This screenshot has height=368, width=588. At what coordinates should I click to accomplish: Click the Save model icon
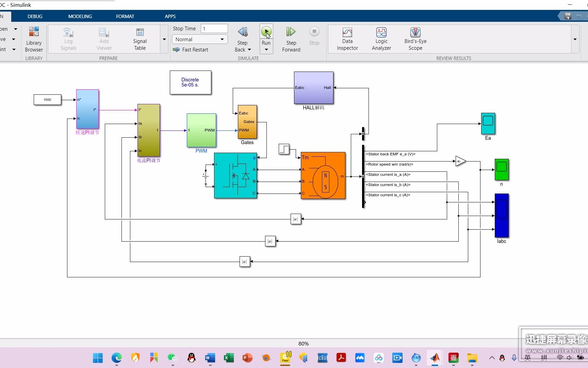point(568,16)
